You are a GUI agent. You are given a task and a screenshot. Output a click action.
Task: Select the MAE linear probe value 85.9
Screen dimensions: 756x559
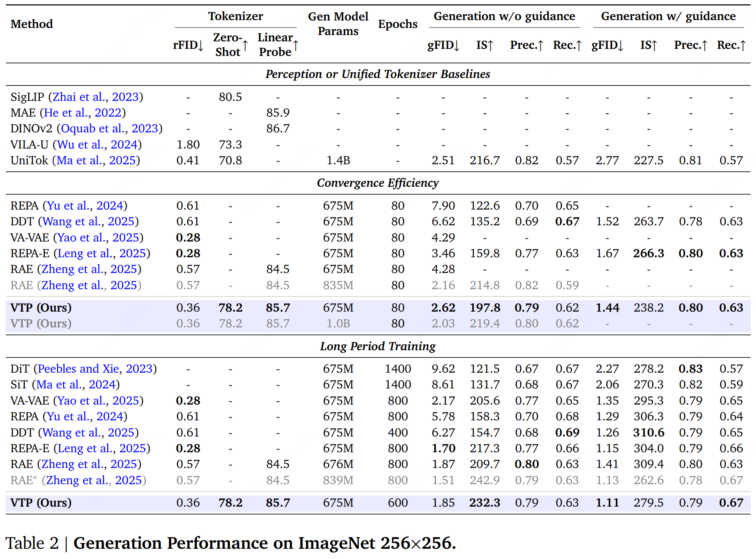tap(278, 113)
